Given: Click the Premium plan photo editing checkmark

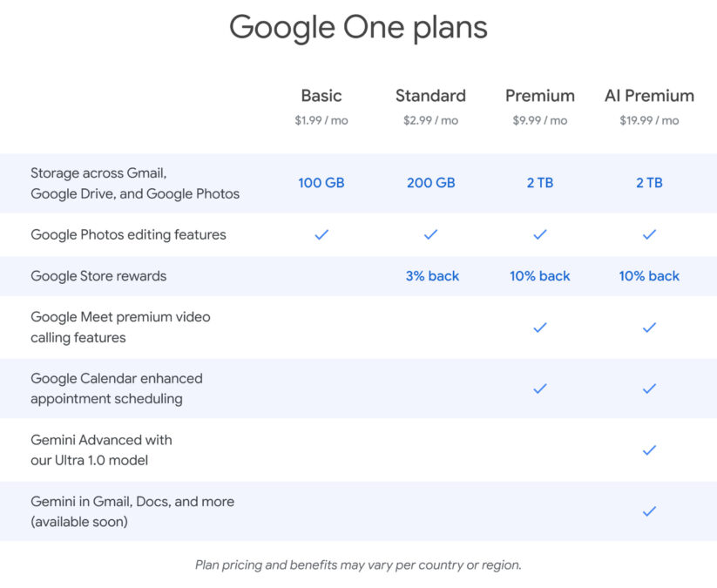Looking at the screenshot, I should pos(540,234).
